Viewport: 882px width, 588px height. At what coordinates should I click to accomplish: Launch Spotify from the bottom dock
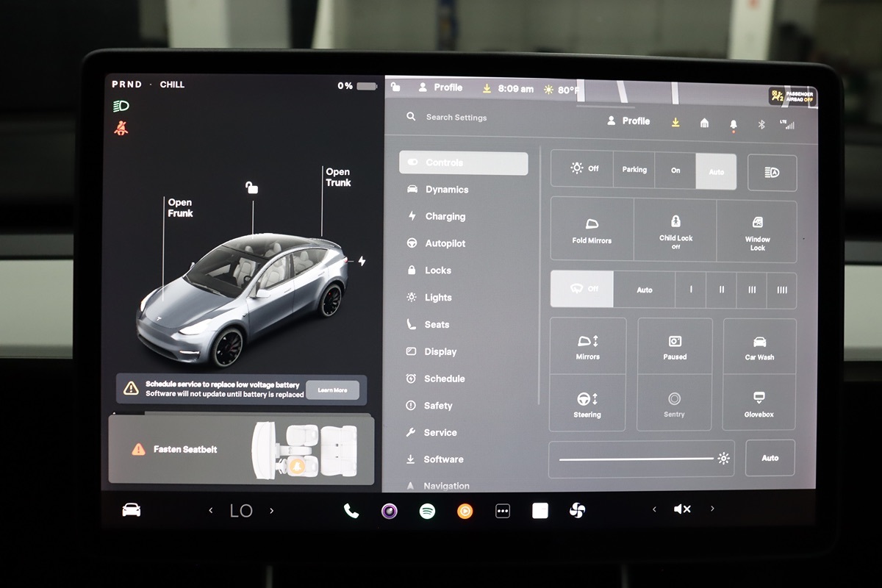tap(427, 511)
